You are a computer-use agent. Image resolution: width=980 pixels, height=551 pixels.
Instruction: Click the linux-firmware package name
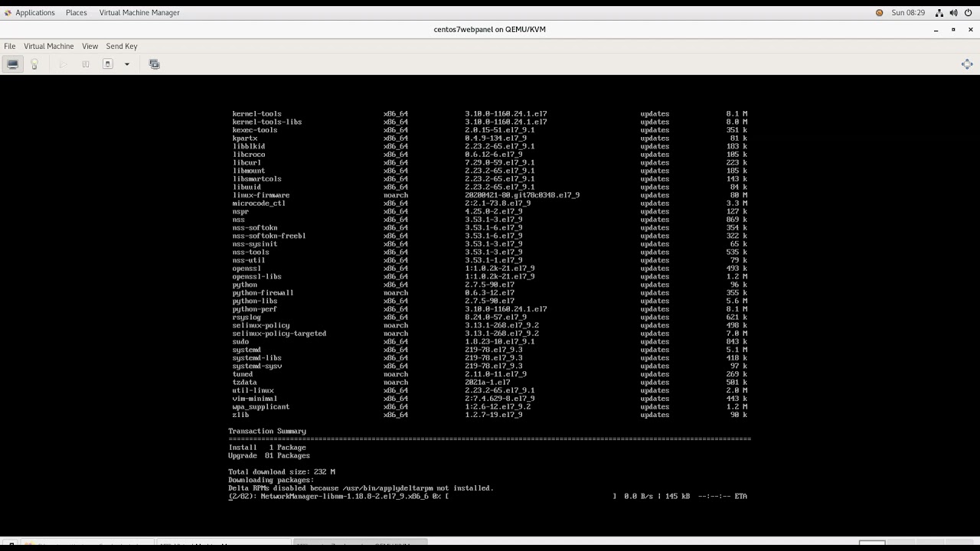[261, 195]
